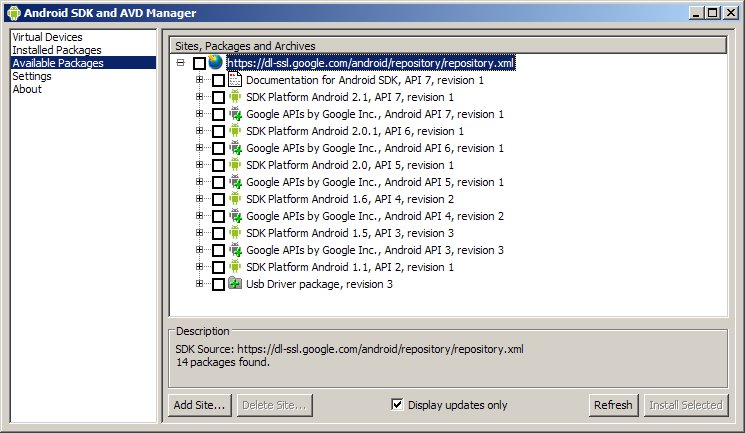
Task: Expand Google APIs Android API 4 node
Action: 199,215
